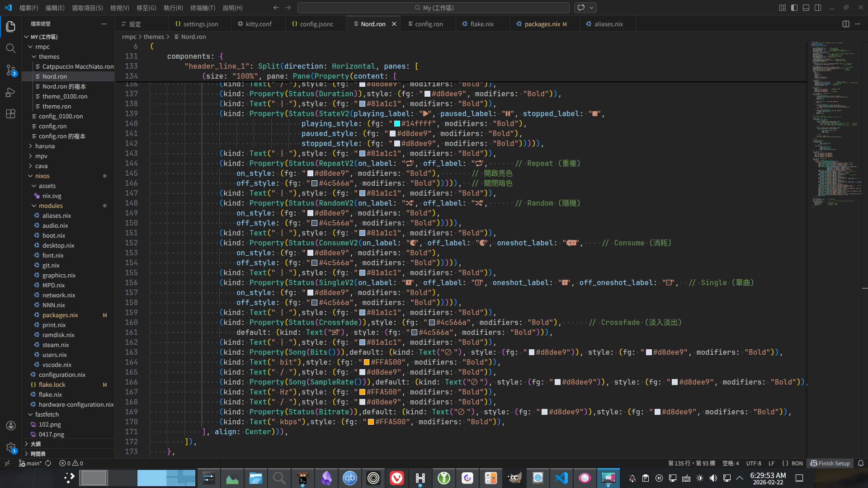This screenshot has height=488, width=868.
Task: Open the Search view icon
Action: 11,48
